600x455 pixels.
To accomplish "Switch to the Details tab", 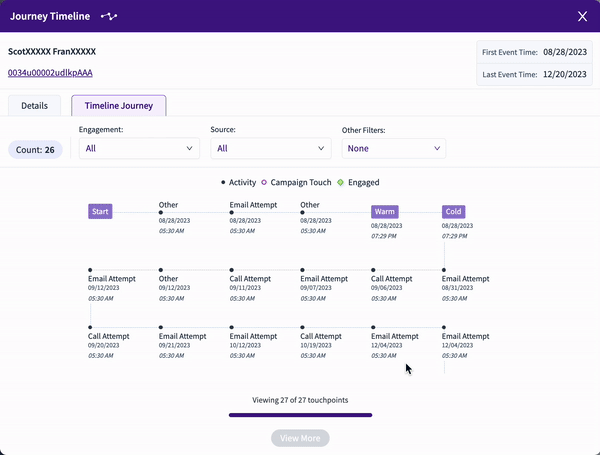I will click(34, 106).
